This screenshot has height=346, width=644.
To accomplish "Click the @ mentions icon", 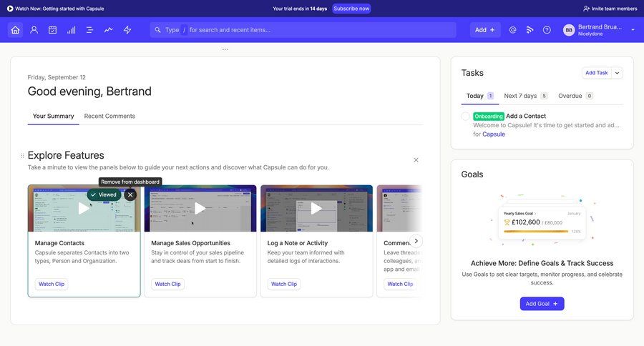I will click(x=512, y=30).
